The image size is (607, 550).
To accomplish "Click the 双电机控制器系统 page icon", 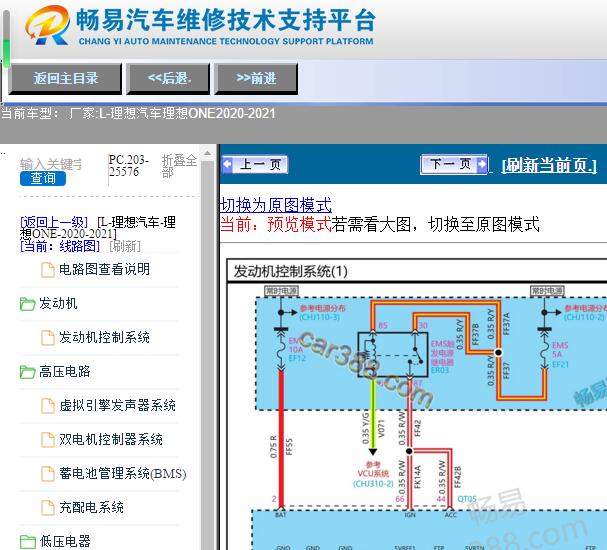I will tap(48, 440).
